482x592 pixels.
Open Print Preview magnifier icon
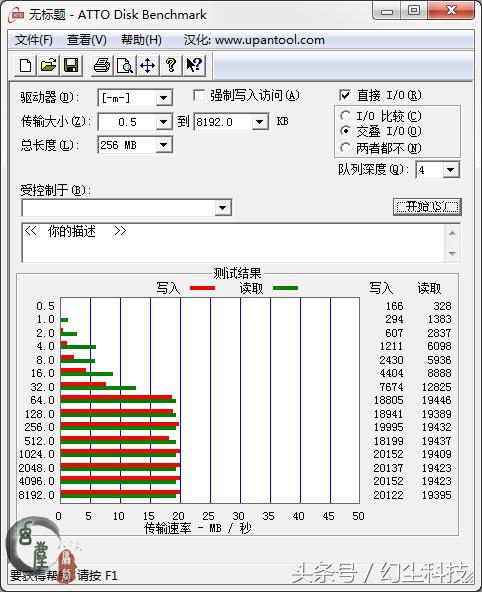click(x=125, y=65)
